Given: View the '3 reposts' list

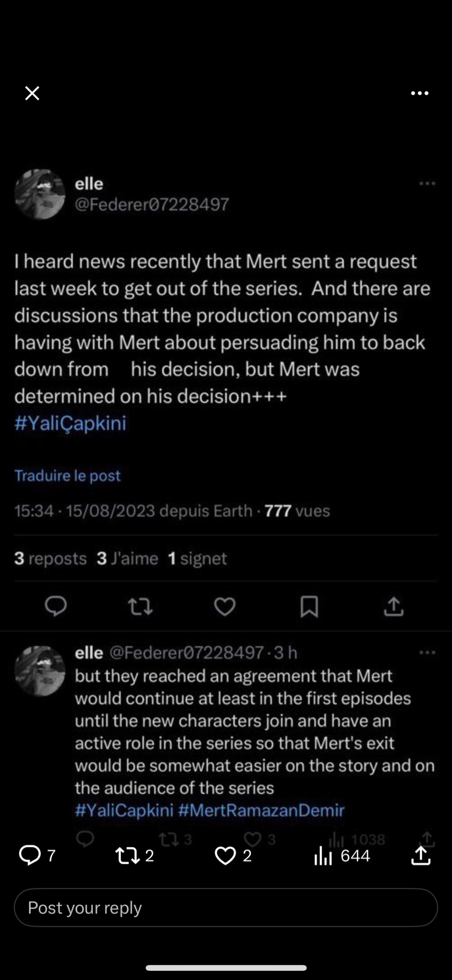Looking at the screenshot, I should tap(51, 558).
